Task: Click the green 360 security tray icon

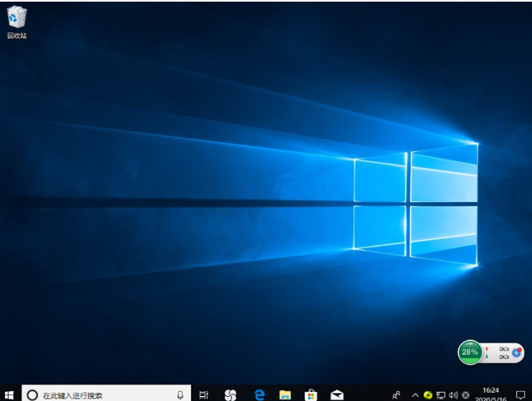Action: coord(428,395)
